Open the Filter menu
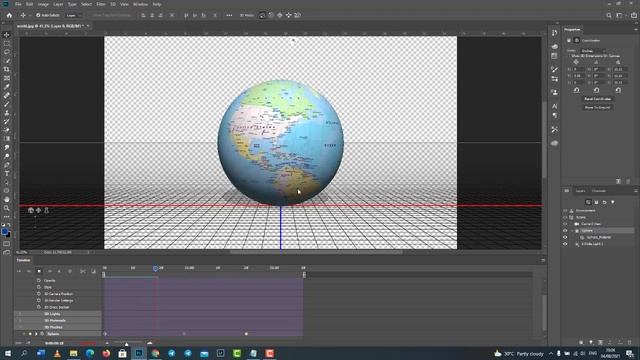Image resolution: width=640 pixels, height=360 pixels. tap(101, 4)
